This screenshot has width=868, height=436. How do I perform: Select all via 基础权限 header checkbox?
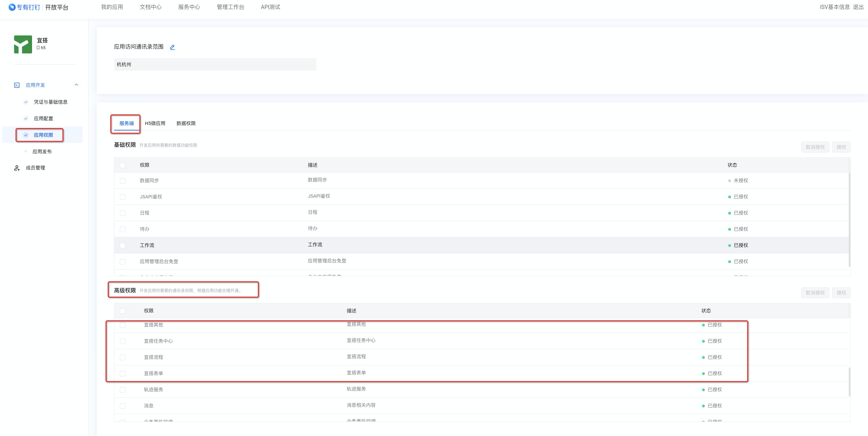[x=123, y=165]
